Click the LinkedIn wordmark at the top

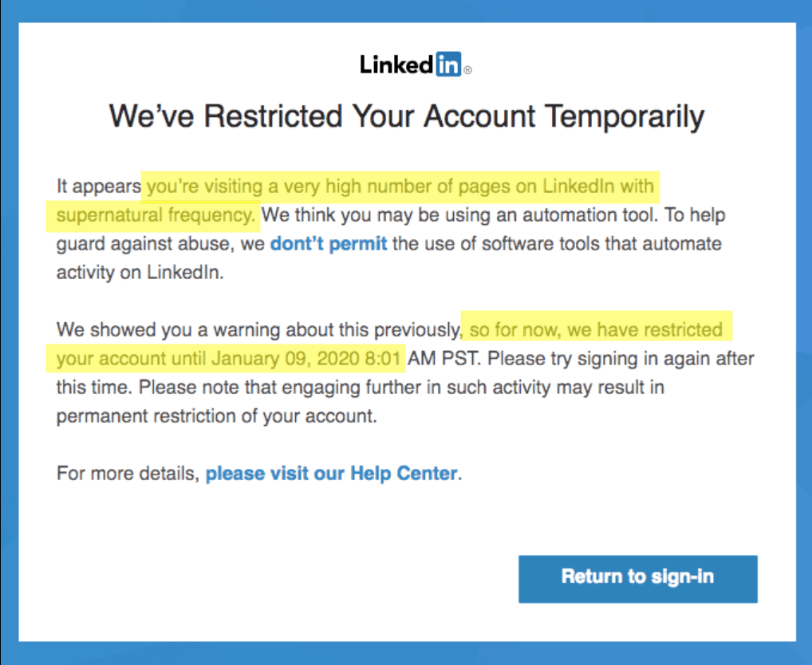(397, 65)
